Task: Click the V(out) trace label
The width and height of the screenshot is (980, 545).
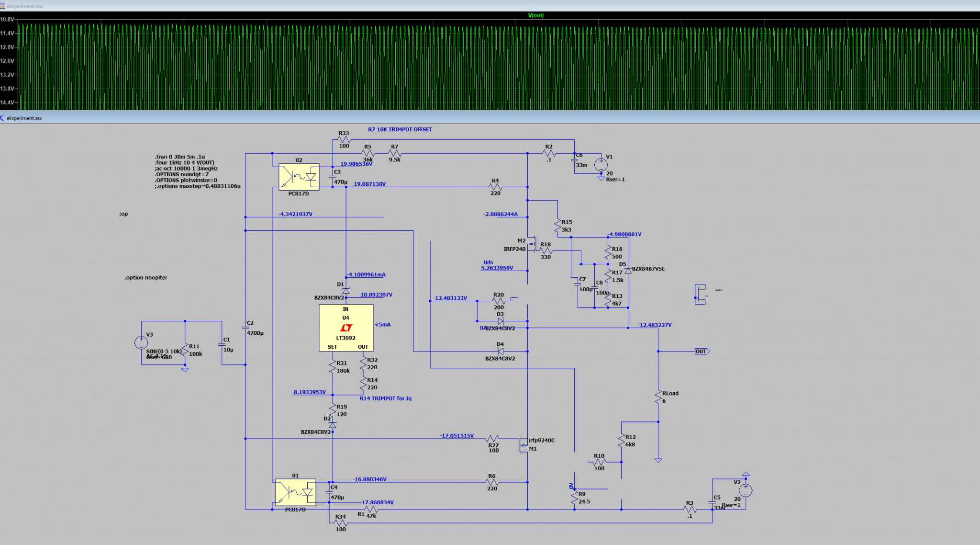Action: [x=535, y=15]
